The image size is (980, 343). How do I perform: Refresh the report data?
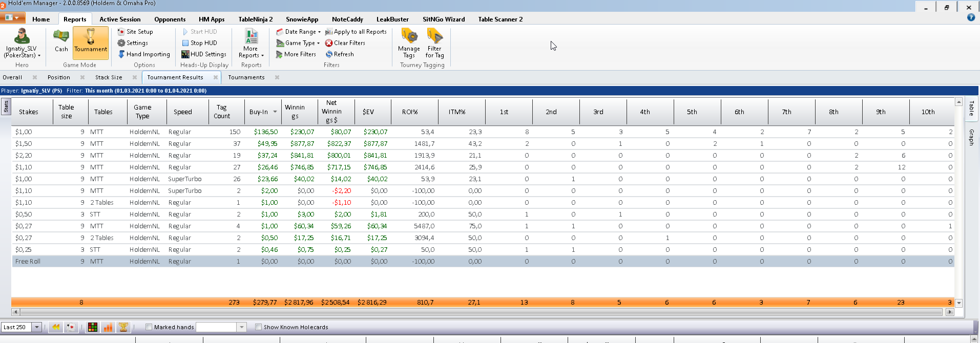pyautogui.click(x=339, y=54)
